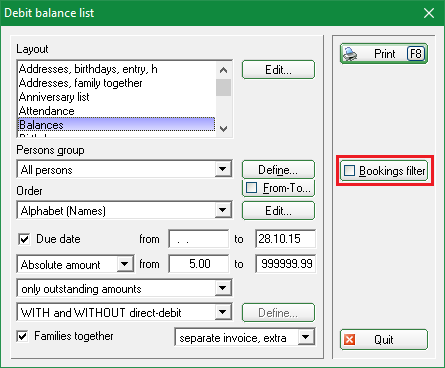Image resolution: width=445 pixels, height=368 pixels.
Task: Toggle the From-To checkbox
Action: tap(251, 188)
